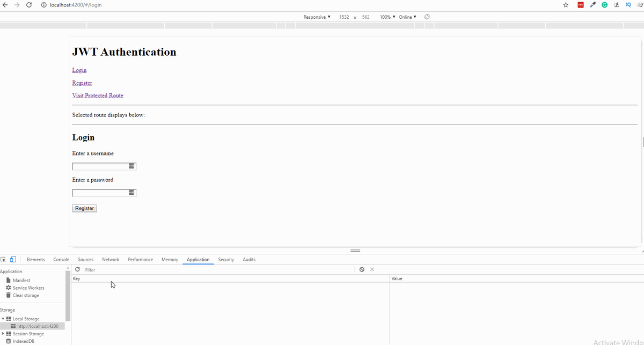Image resolution: width=644 pixels, height=345 pixels.
Task: Open the Responsive device dropdown
Action: click(x=317, y=17)
